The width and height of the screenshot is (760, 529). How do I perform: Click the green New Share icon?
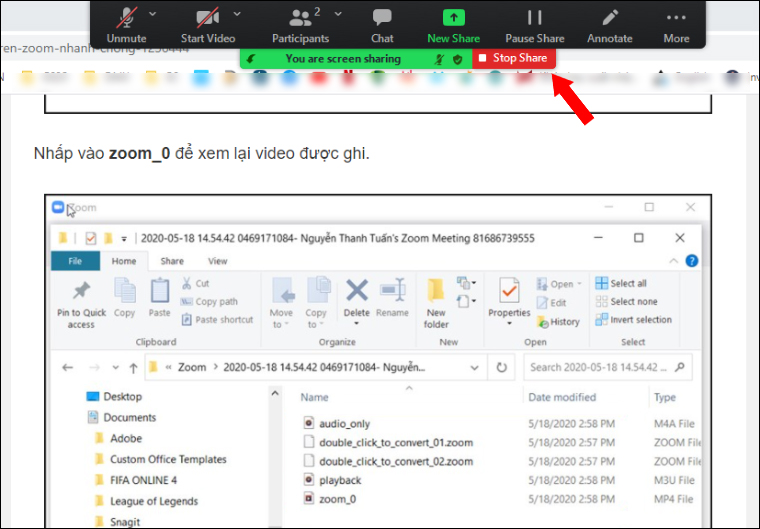pyautogui.click(x=454, y=18)
